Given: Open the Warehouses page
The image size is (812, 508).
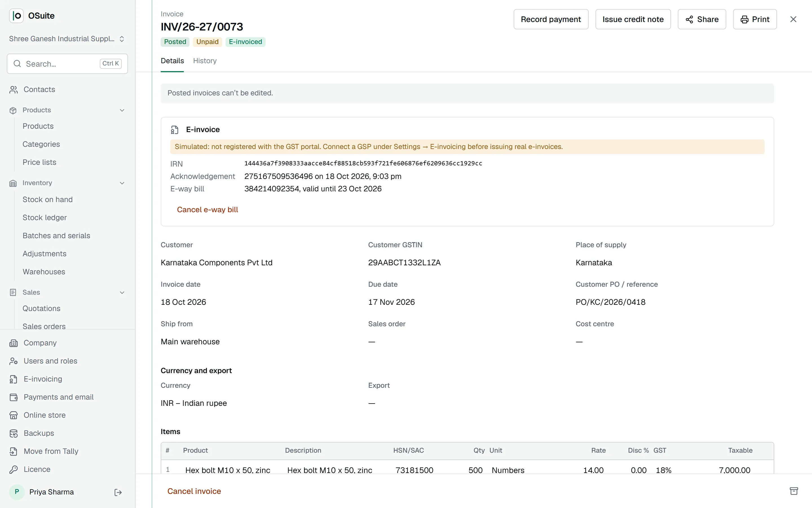Looking at the screenshot, I should coord(44,272).
